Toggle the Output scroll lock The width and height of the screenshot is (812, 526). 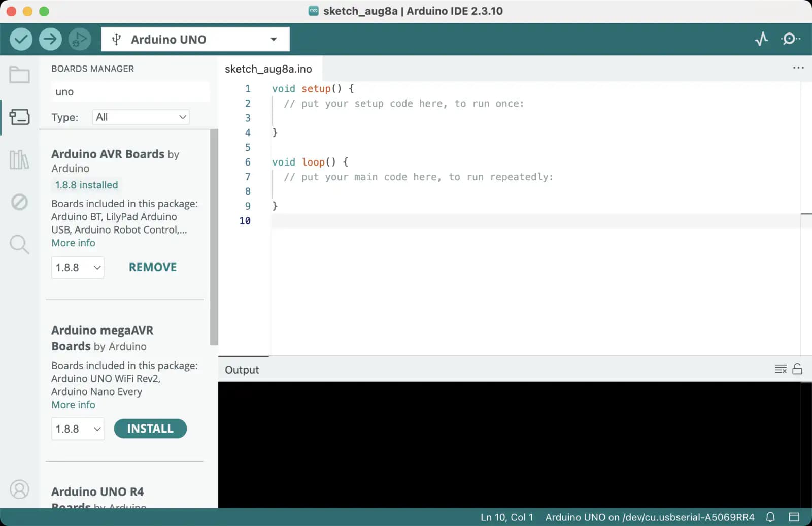(797, 369)
